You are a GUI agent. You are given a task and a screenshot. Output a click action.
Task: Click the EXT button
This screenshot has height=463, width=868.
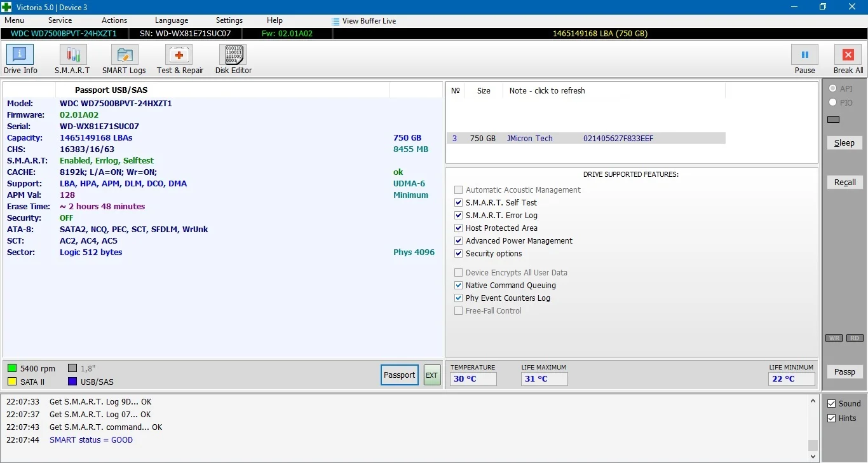click(432, 375)
